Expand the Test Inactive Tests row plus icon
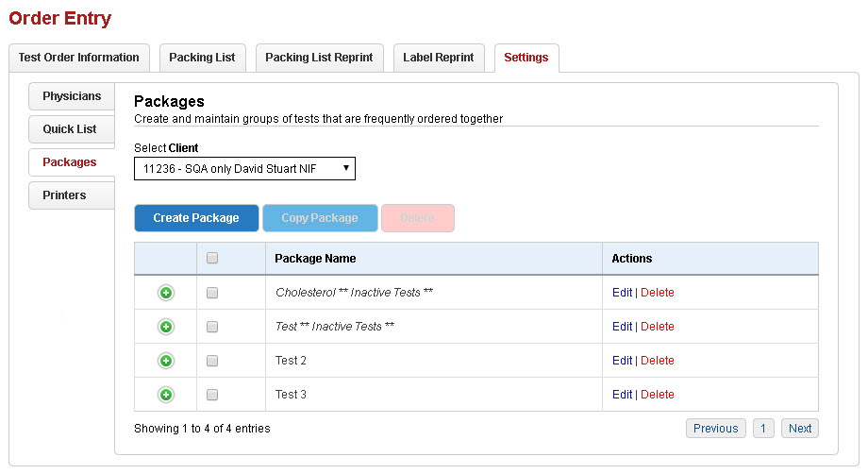868x474 pixels. click(x=166, y=327)
